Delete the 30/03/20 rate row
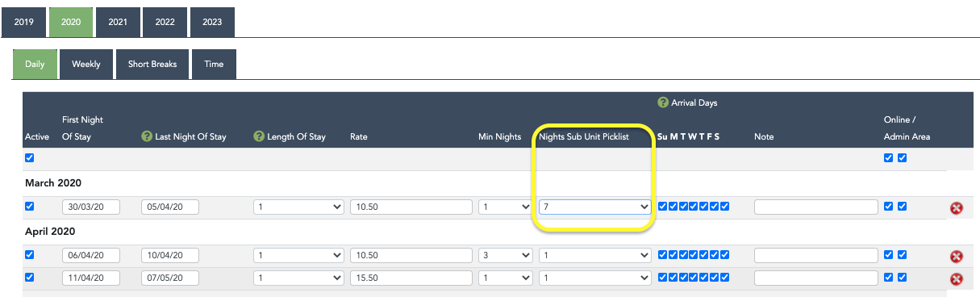The image size is (980, 297). [x=957, y=208]
